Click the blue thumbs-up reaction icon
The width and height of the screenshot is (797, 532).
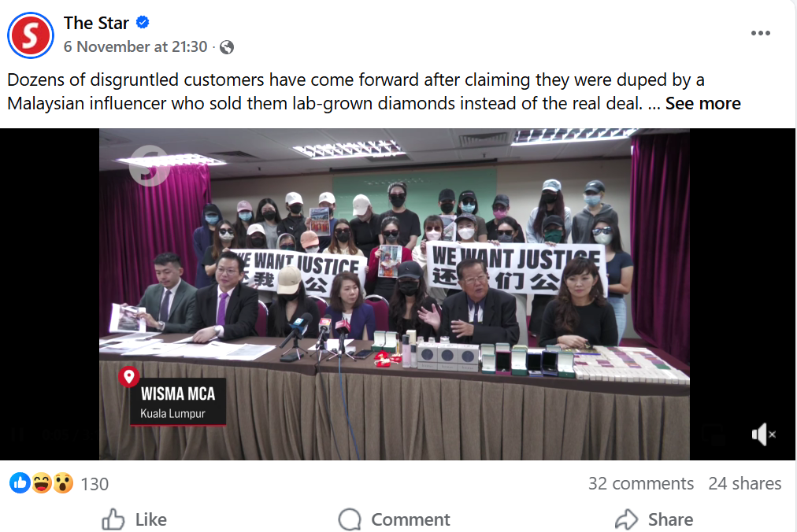(x=20, y=483)
